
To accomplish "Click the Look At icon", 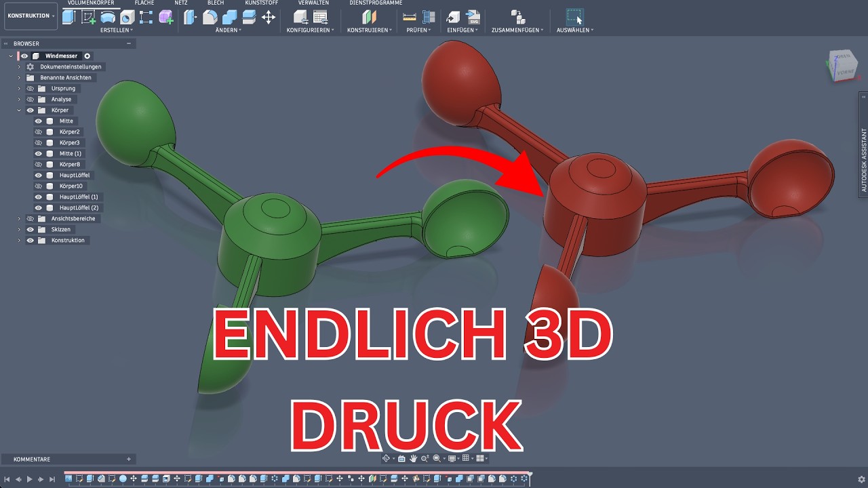I will pyautogui.click(x=401, y=459).
